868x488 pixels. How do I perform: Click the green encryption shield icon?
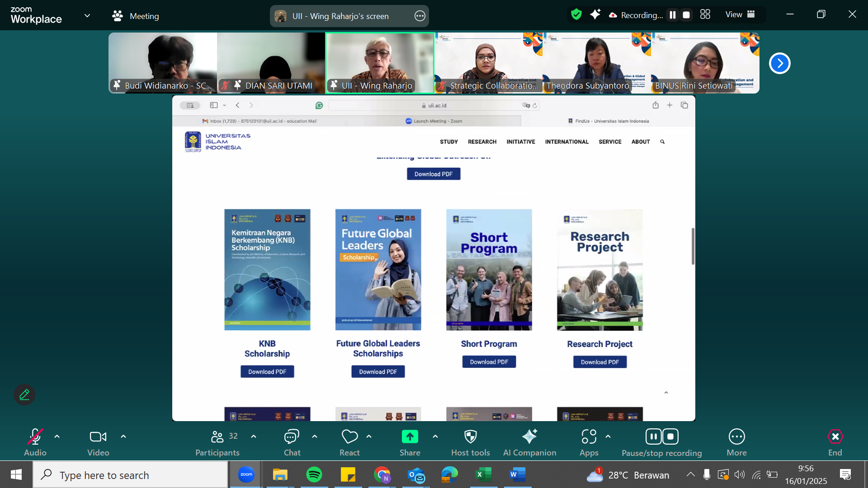576,15
